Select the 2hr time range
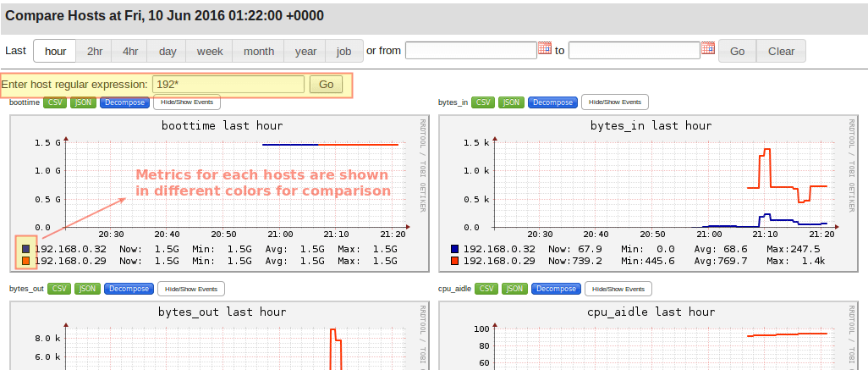The image size is (868, 370). 95,51
